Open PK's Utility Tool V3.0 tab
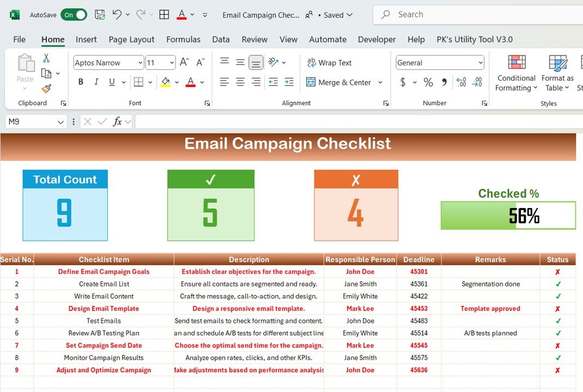 click(475, 39)
